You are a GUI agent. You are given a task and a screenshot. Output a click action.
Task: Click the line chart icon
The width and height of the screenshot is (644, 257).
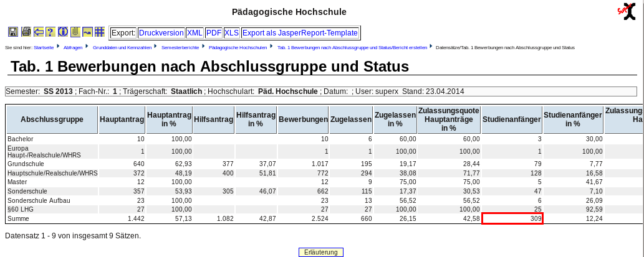87,32
